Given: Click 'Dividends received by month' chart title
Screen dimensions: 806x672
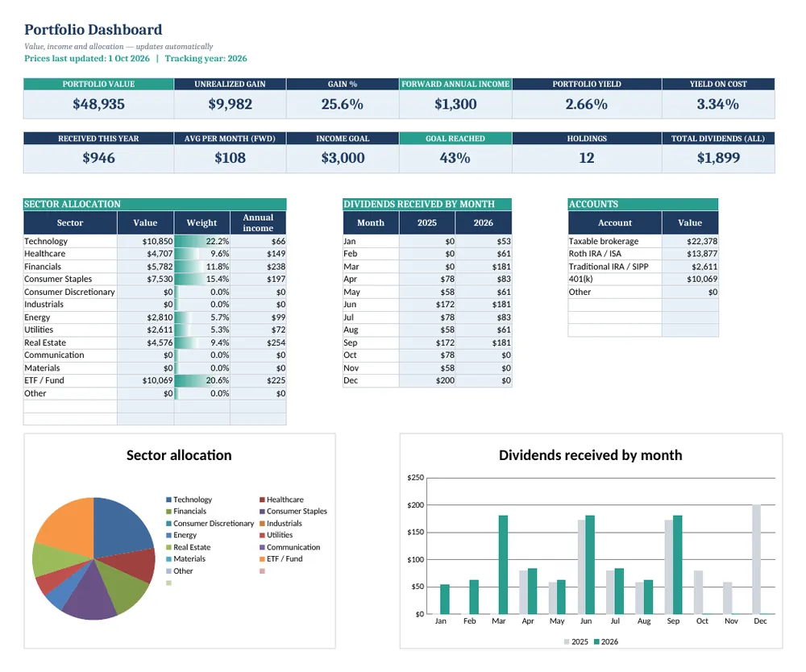Looking at the screenshot, I should pos(591,456).
